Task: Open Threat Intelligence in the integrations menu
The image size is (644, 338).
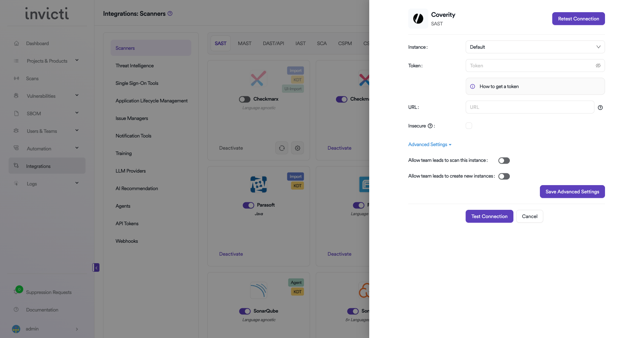Action: tap(135, 66)
